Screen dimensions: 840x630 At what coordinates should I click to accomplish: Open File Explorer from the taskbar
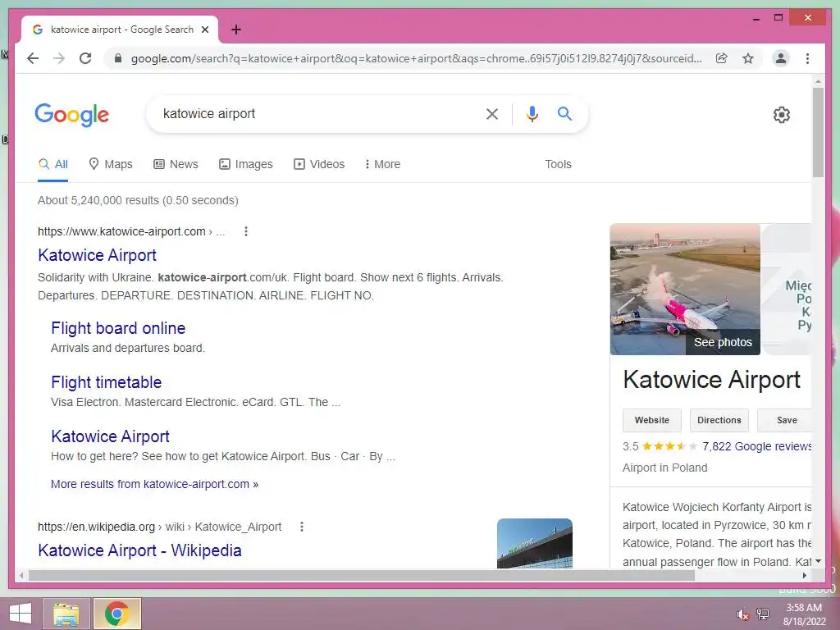[x=66, y=614]
